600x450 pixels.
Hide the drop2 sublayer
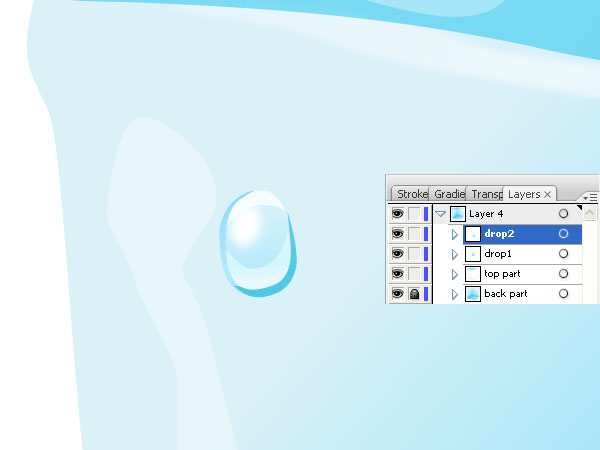click(x=398, y=233)
